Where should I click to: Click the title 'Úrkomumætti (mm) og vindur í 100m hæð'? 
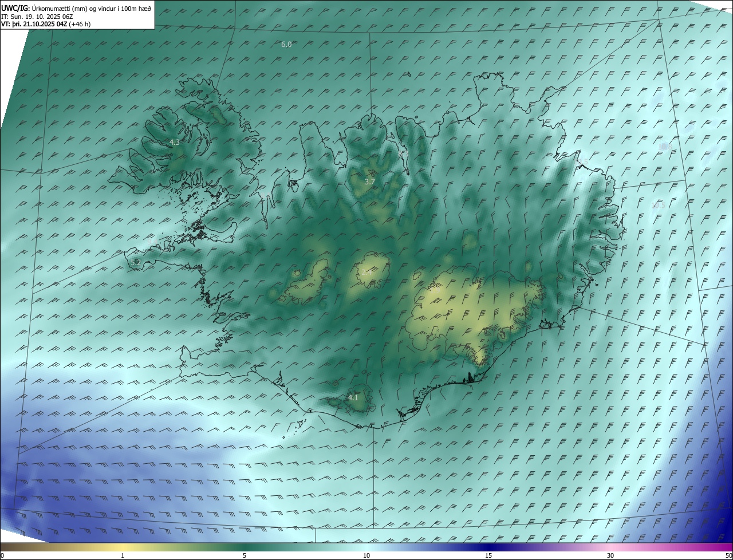click(92, 8)
